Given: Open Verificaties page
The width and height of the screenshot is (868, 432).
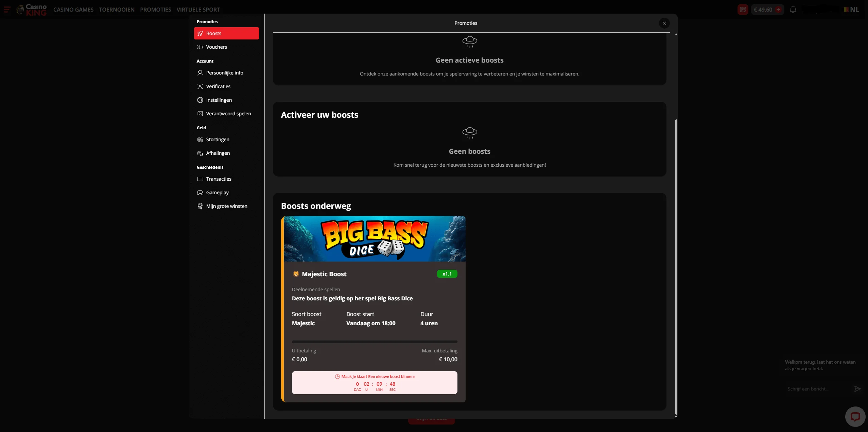Looking at the screenshot, I should pyautogui.click(x=218, y=86).
